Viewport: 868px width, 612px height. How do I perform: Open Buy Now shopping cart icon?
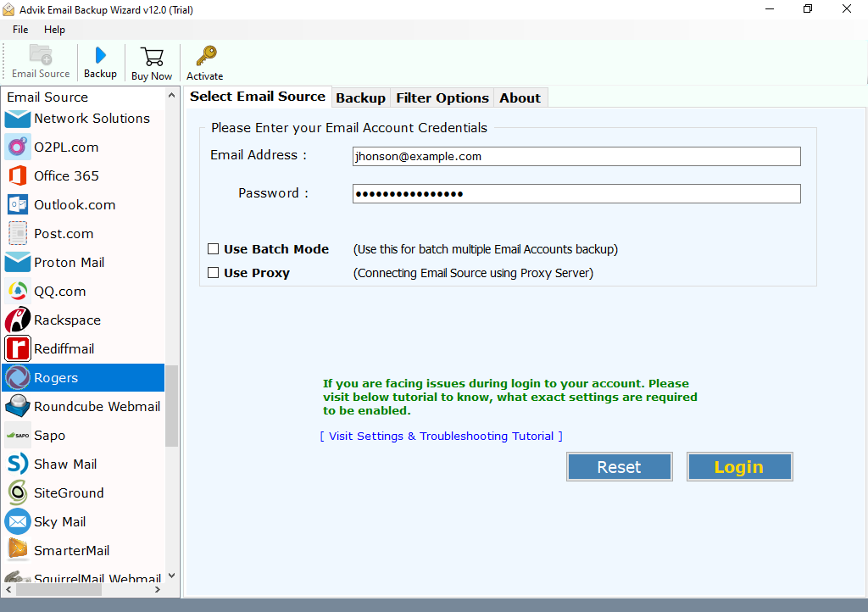pos(152,57)
